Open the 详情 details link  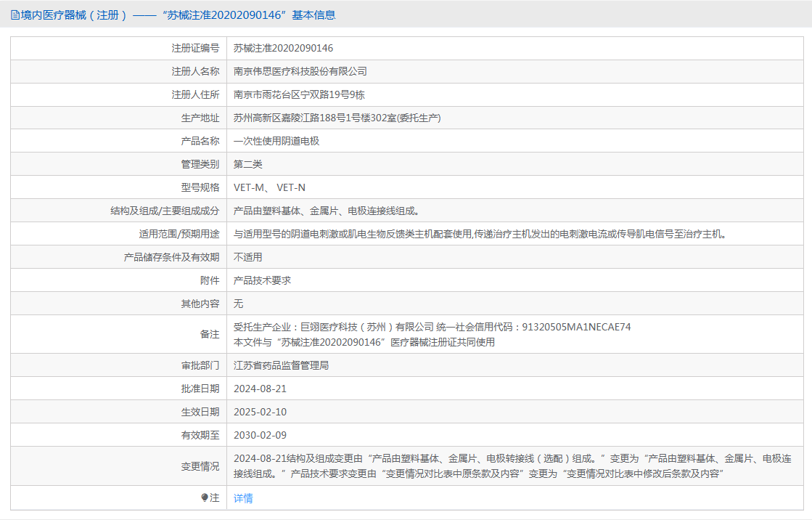coord(243,498)
